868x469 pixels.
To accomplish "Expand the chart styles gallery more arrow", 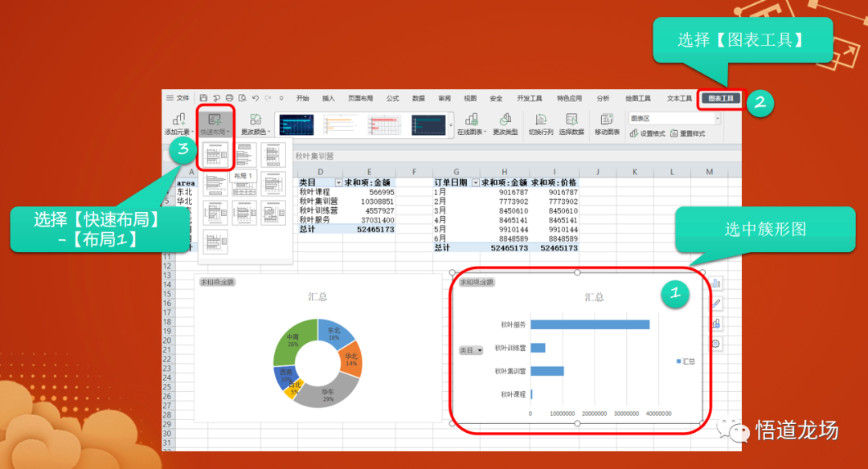I will pyautogui.click(x=451, y=125).
